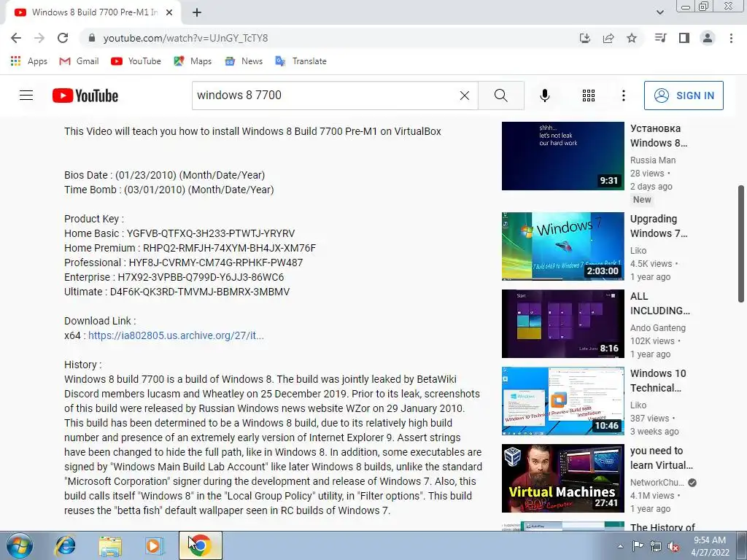Screen dimensions: 747x560
Task: Open the ALL INCLUDING video thumbnail
Action: (562, 323)
